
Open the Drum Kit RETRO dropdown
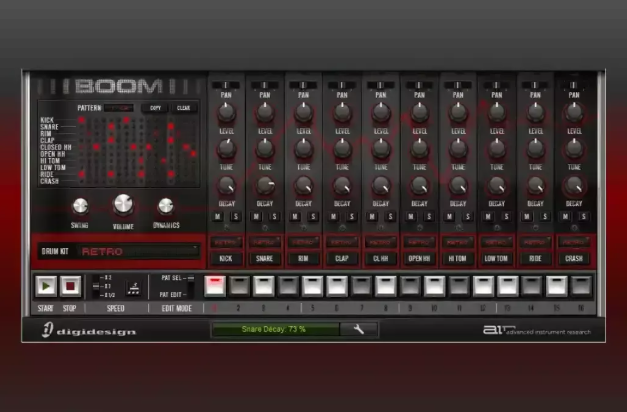click(138, 252)
